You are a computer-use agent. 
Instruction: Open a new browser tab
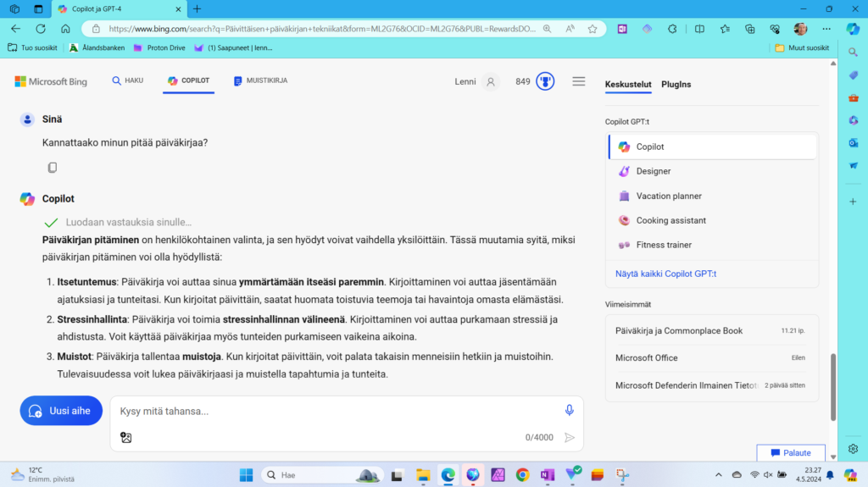tap(197, 8)
